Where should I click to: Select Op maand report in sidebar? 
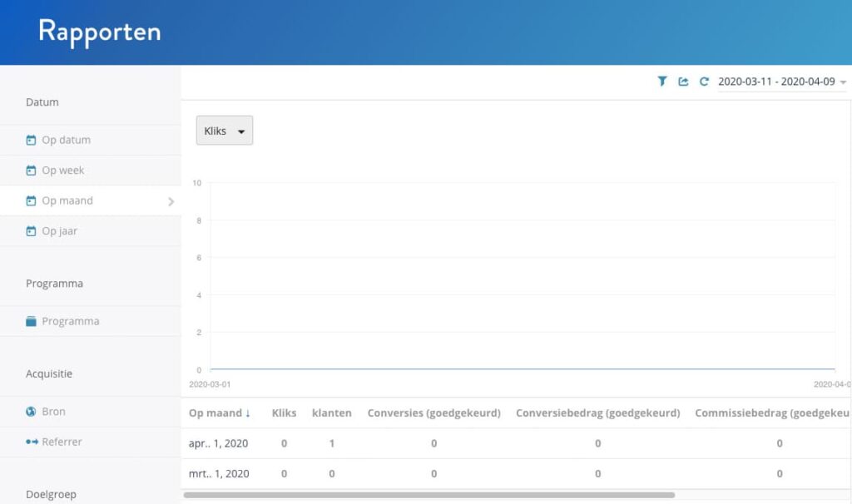tap(67, 200)
